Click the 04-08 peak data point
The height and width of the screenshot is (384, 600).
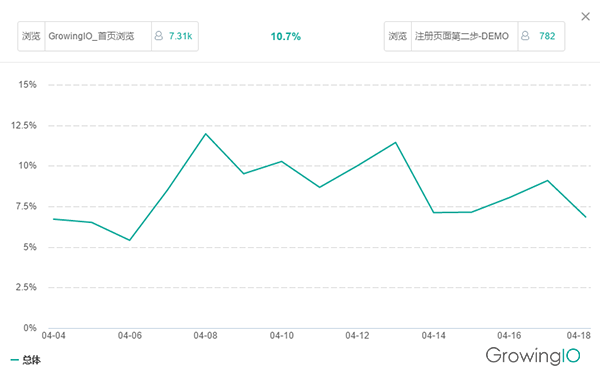click(x=205, y=134)
